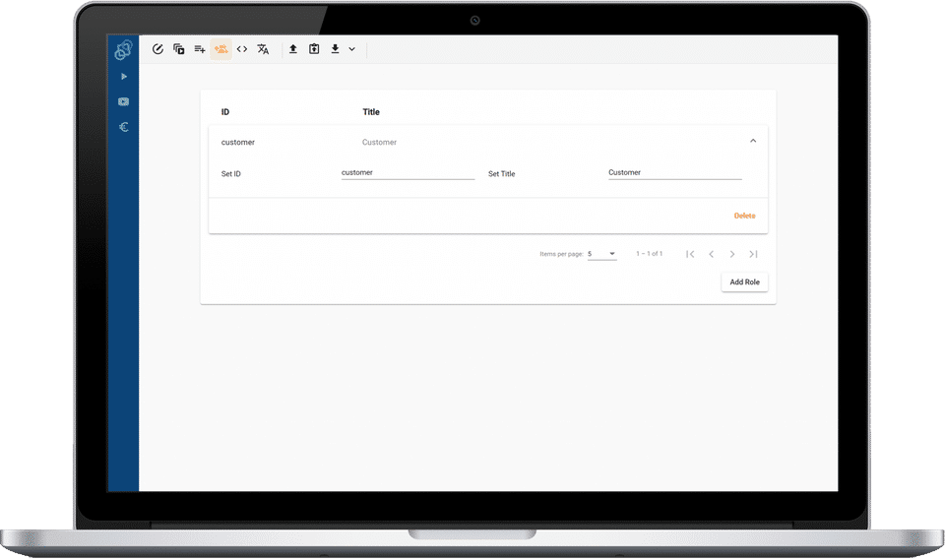
Task: Open the play arrow item in sidebar
Action: pyautogui.click(x=124, y=77)
